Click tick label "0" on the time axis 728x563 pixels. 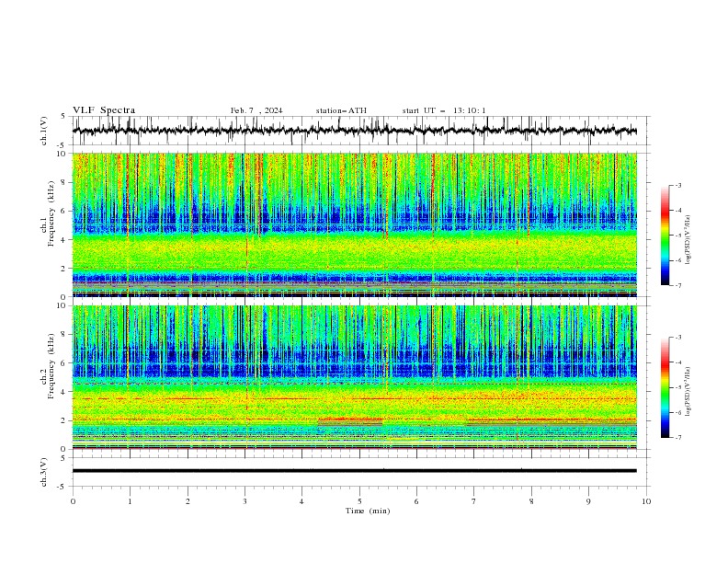tap(73, 501)
